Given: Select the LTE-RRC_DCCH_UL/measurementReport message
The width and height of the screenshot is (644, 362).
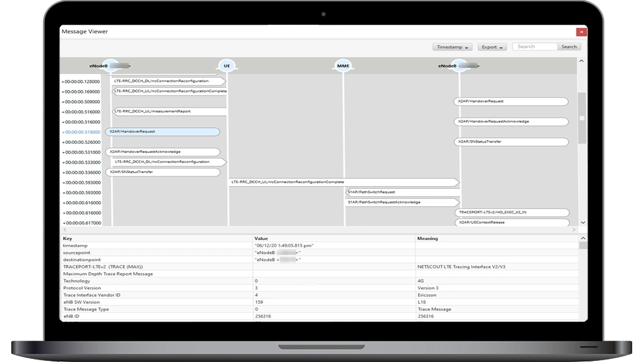Looking at the screenshot, I should (x=169, y=112).
